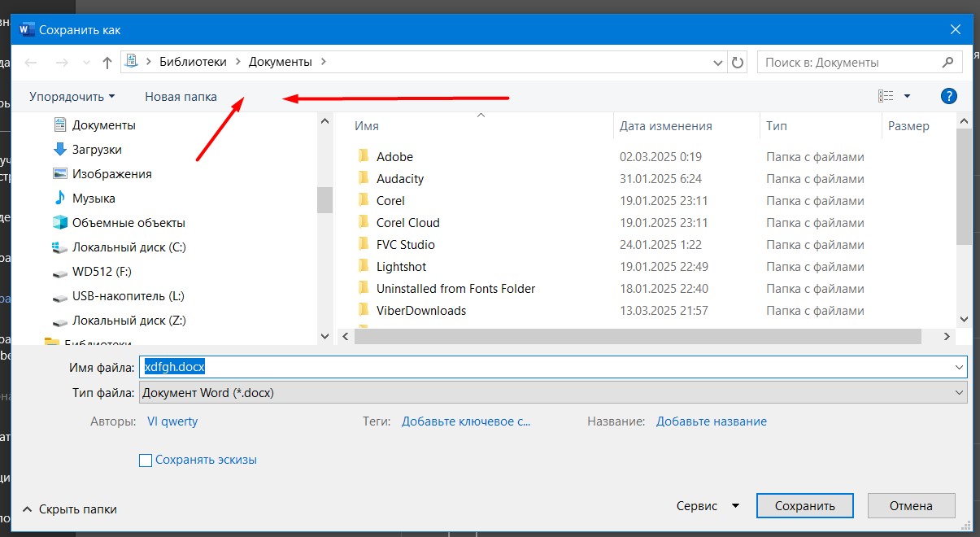Click the Up one level arrow
The image size is (980, 537).
107,63
